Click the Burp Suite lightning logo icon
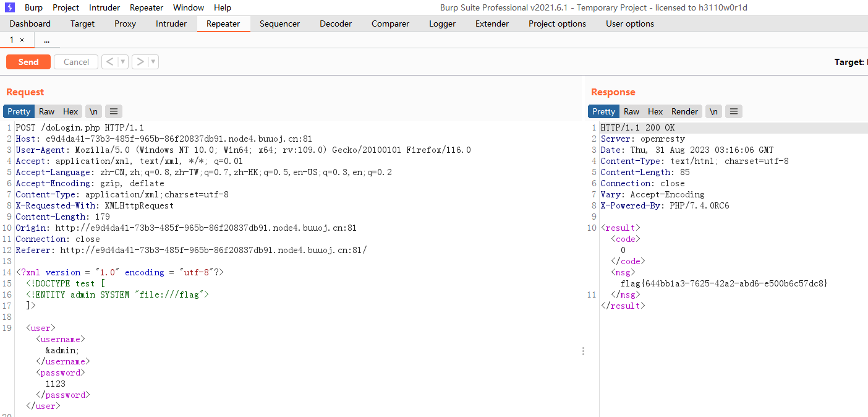868x417 pixels. coord(9,7)
